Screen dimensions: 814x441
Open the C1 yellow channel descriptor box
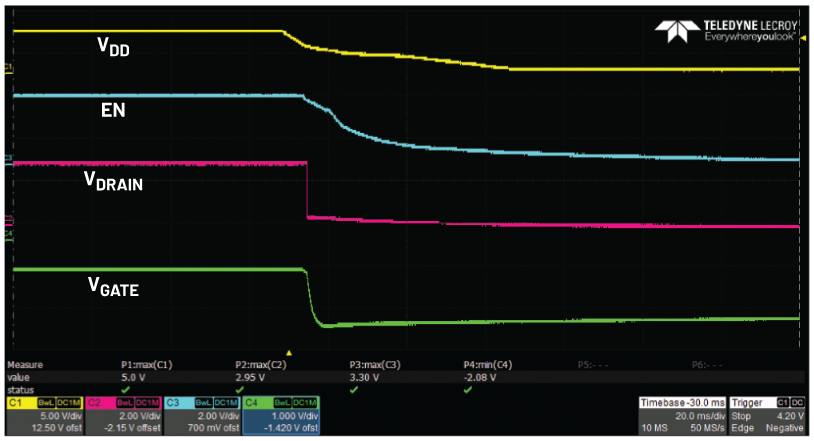[x=44, y=415]
